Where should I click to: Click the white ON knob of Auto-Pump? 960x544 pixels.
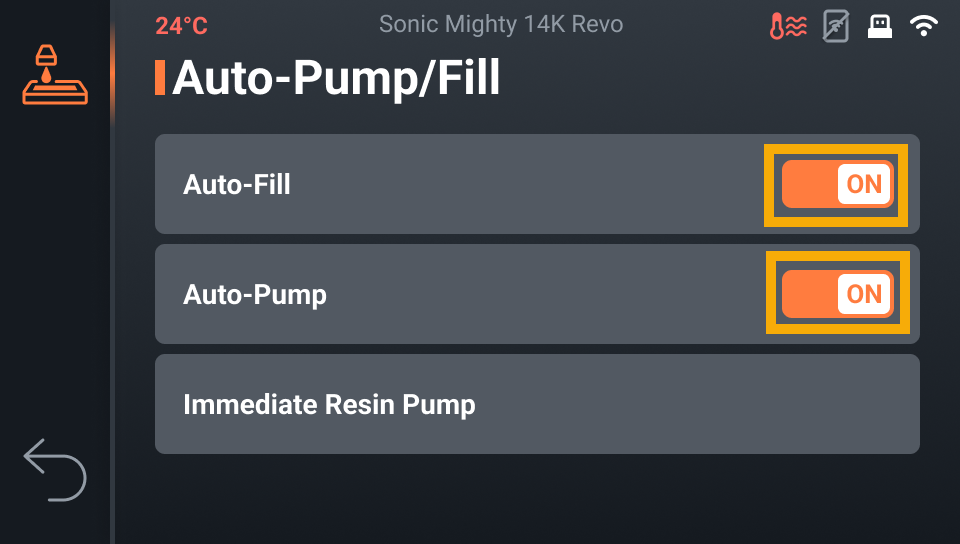point(864,294)
